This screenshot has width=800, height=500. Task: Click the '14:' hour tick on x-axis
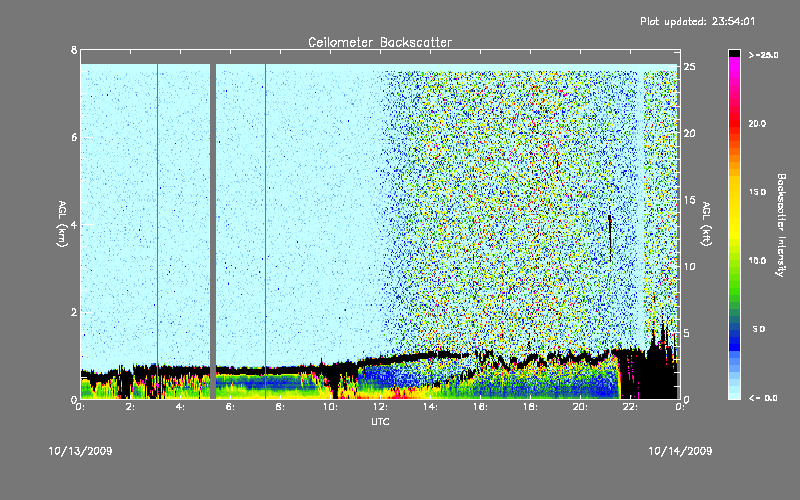click(430, 407)
